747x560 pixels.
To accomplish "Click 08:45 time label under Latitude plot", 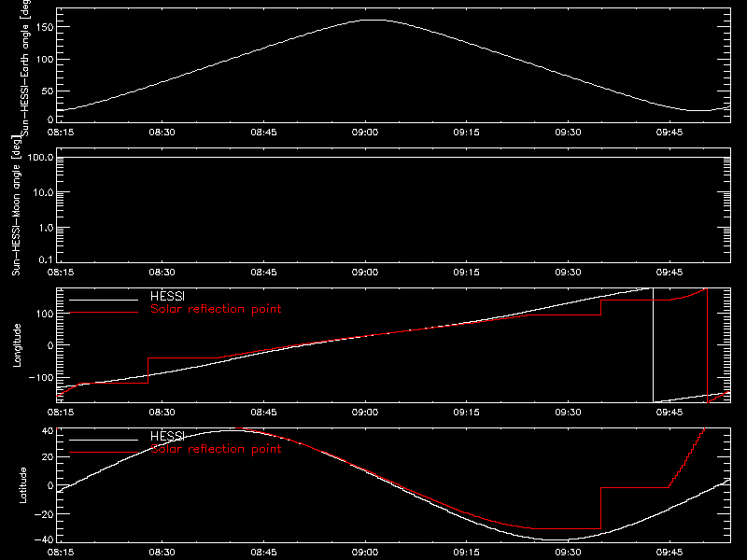I will [263, 552].
